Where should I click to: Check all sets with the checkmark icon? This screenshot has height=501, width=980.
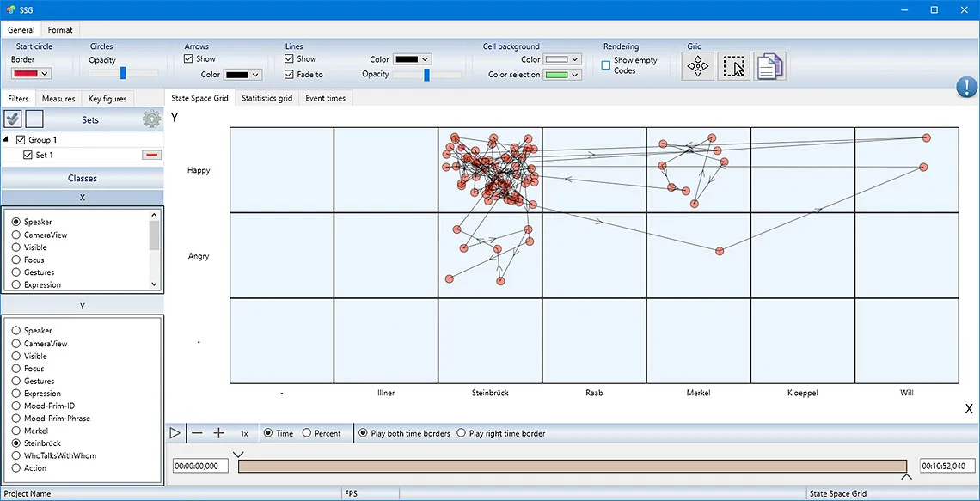[12, 119]
